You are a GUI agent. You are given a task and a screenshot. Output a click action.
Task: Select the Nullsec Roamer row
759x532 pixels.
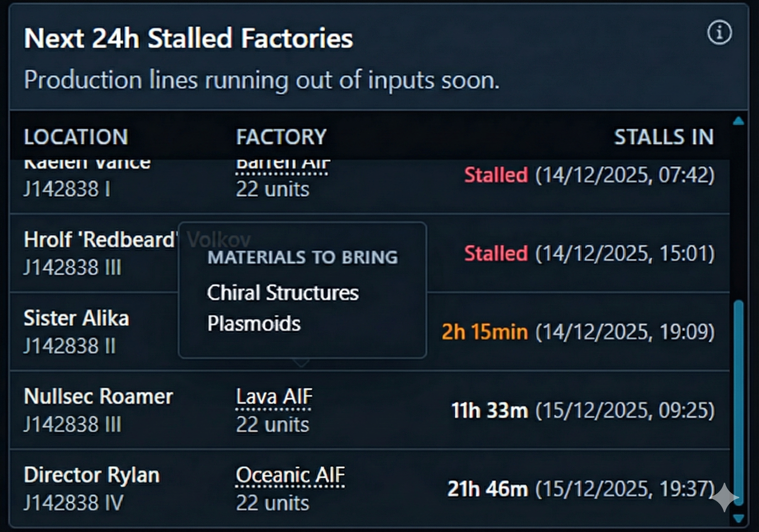(x=99, y=410)
